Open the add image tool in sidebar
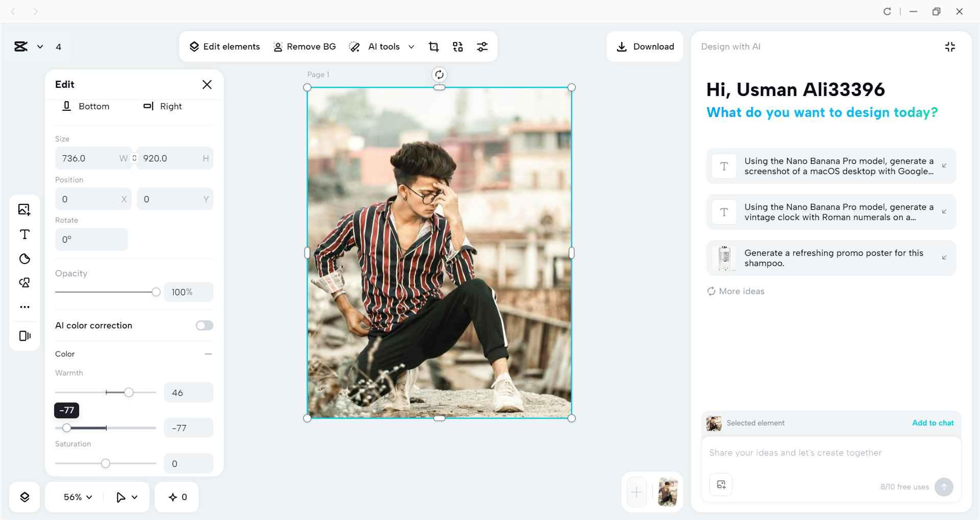The image size is (980, 520). (25, 209)
